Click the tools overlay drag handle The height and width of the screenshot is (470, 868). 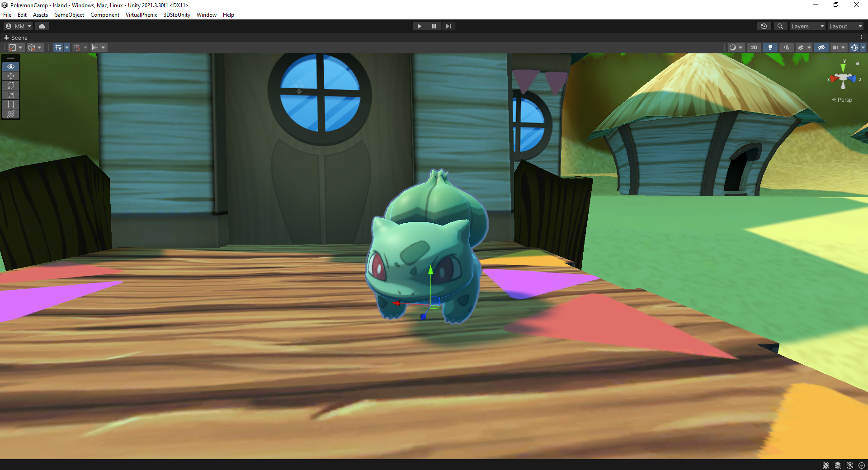[x=11, y=58]
